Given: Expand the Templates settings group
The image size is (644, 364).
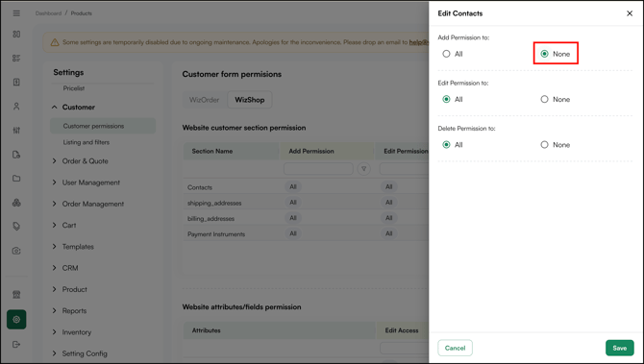Looking at the screenshot, I should [x=54, y=247].
